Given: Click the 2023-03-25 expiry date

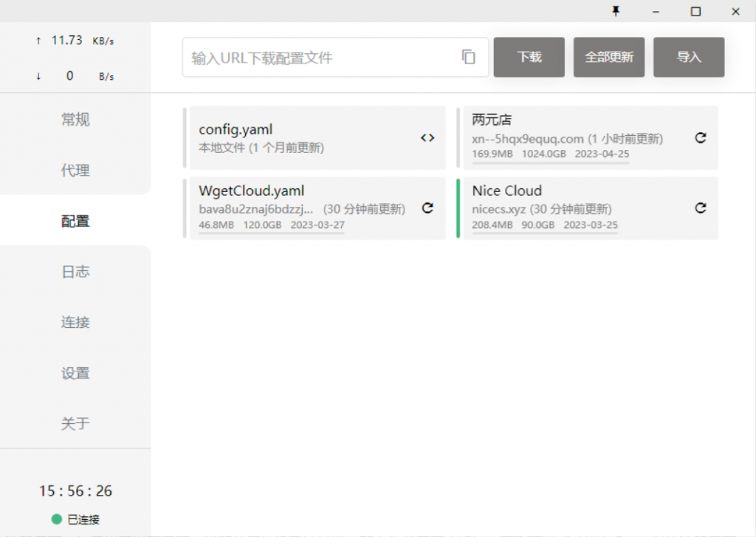Looking at the screenshot, I should (x=591, y=225).
